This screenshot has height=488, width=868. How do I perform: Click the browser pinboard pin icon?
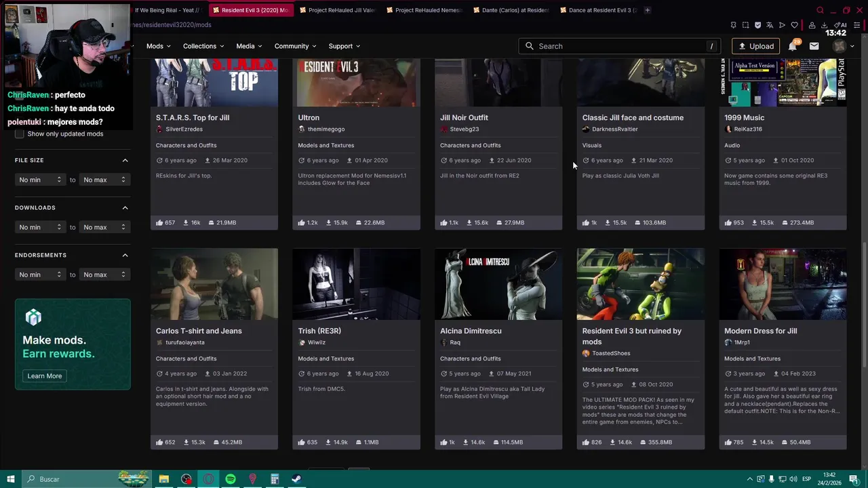coord(733,25)
